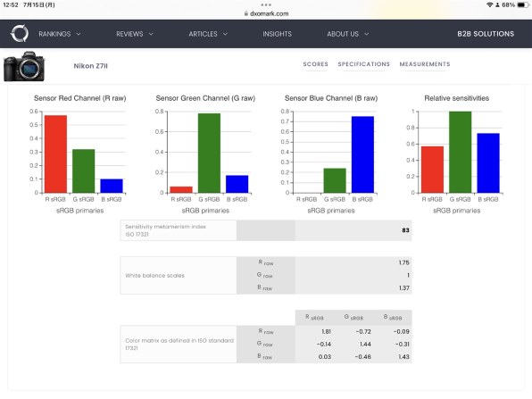Expand the About Us dropdown chevron
532x399 pixels.
point(367,34)
